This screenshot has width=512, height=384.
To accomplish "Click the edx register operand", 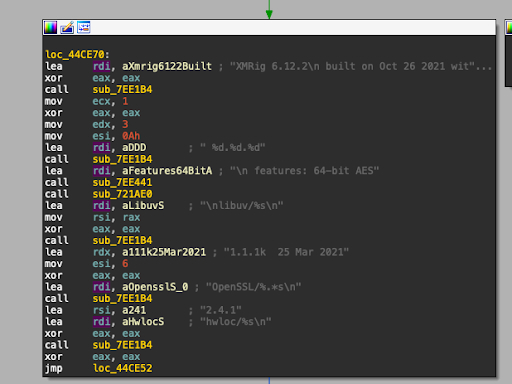I will 101,124.
